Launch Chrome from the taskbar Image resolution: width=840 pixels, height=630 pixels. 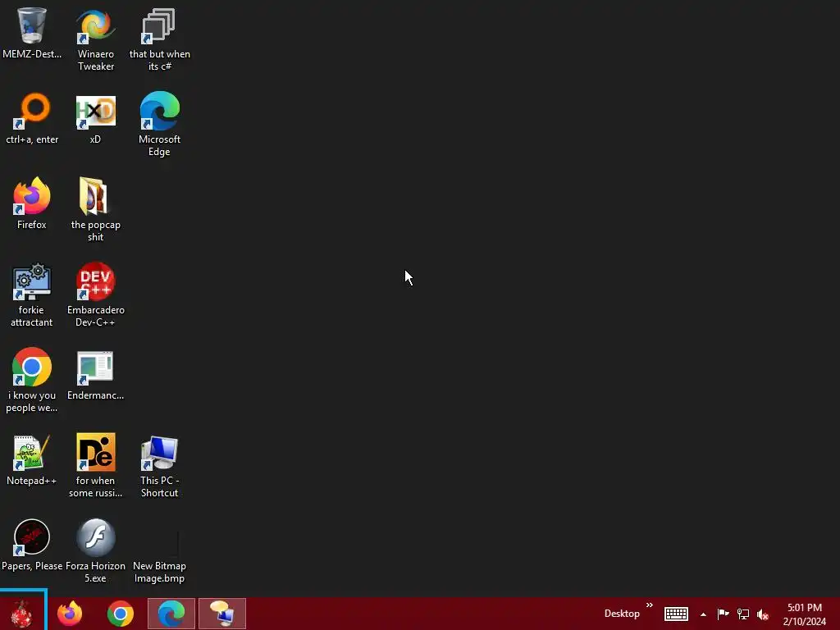click(x=121, y=614)
